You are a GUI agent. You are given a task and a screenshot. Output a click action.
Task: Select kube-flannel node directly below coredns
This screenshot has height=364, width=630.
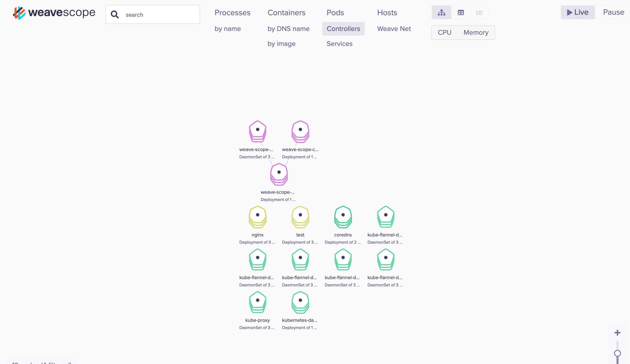point(343,260)
